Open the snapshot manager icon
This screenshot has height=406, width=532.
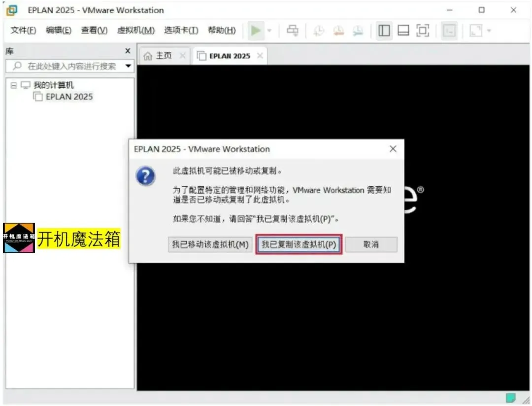[x=358, y=31]
